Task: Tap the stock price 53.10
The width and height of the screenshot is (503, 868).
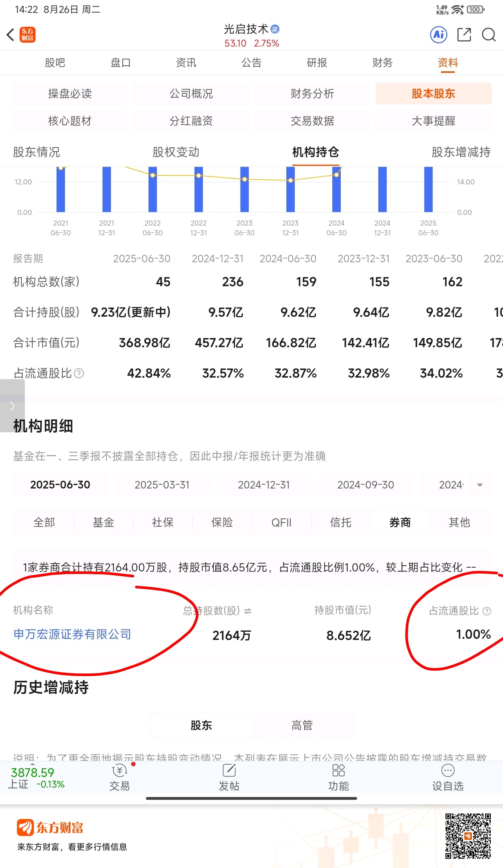Action: (235, 43)
